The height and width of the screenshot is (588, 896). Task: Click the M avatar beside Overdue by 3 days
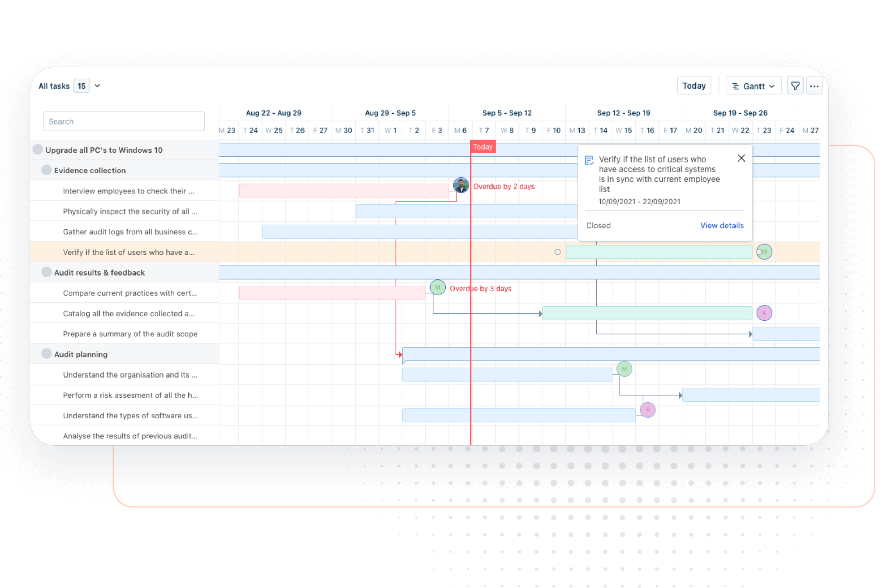point(437,288)
